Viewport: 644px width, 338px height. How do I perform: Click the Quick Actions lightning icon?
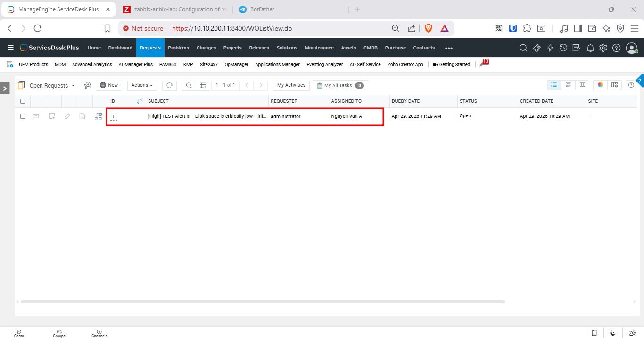pos(550,48)
